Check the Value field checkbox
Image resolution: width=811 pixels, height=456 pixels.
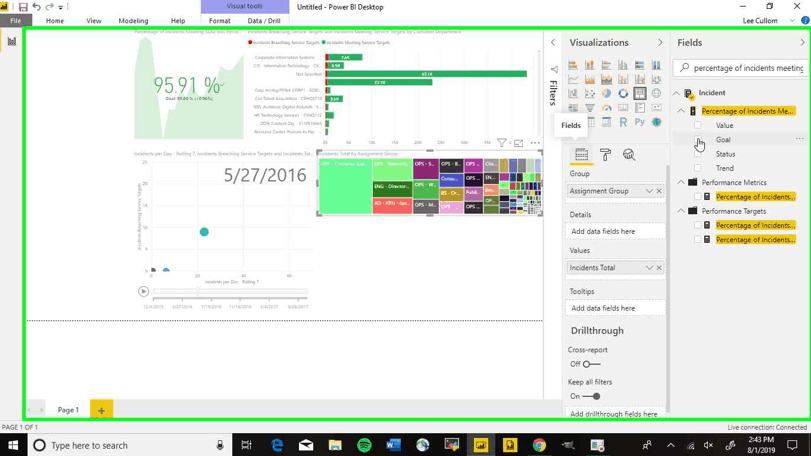click(698, 125)
